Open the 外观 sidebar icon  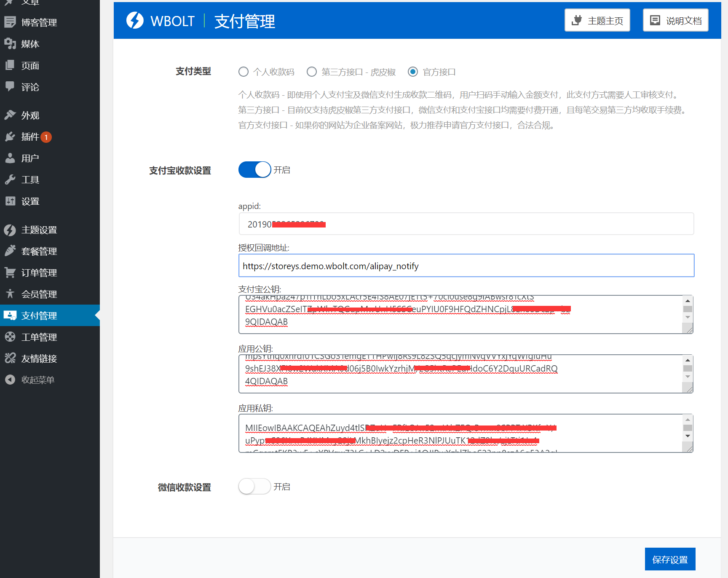point(11,115)
